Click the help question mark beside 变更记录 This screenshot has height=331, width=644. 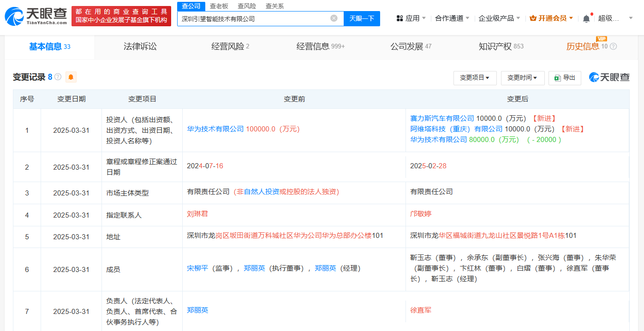(58, 77)
